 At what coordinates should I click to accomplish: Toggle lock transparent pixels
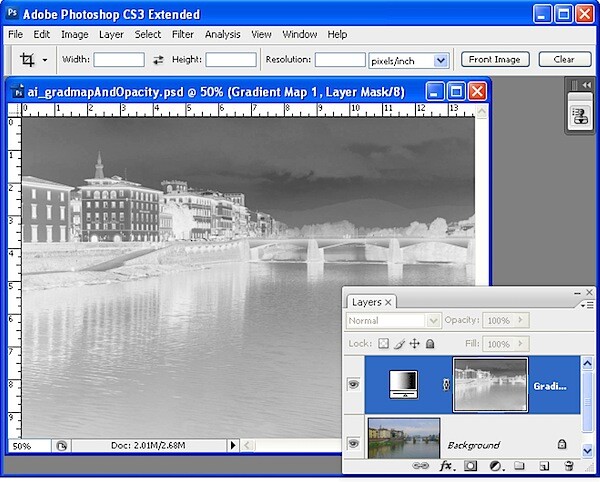(x=383, y=344)
